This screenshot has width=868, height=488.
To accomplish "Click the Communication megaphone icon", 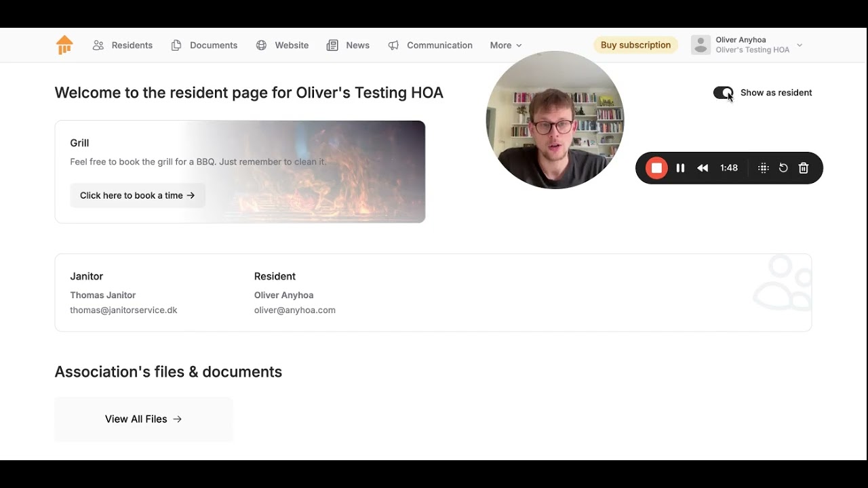I will click(x=393, y=45).
